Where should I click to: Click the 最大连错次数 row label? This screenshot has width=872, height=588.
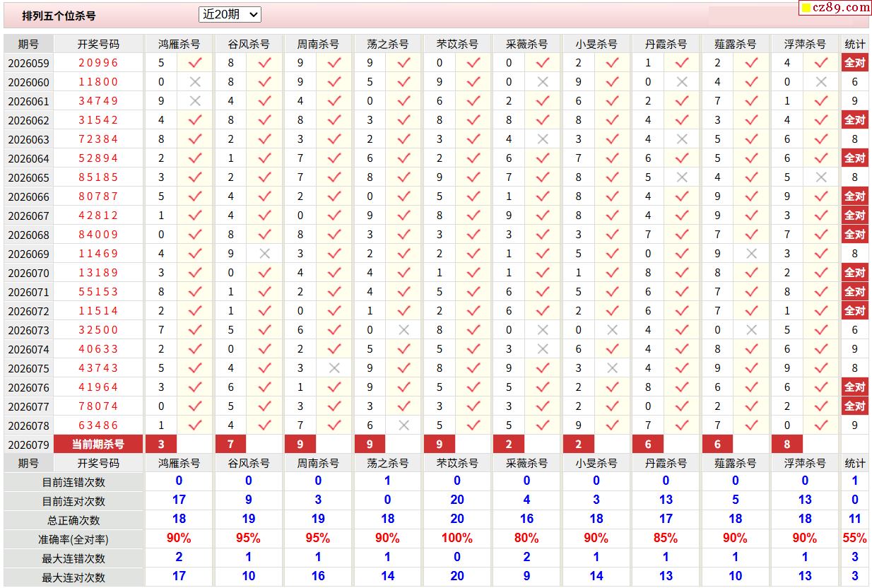pos(73,559)
